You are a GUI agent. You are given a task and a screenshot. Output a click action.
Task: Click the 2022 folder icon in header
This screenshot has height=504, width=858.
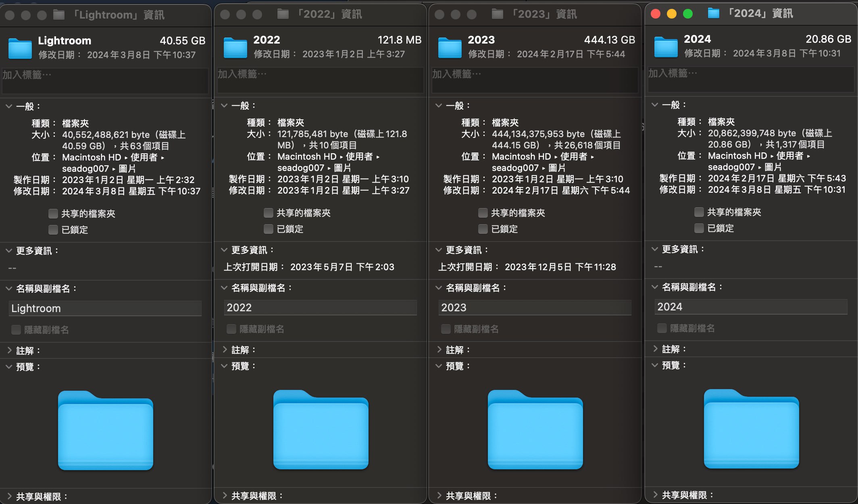click(235, 47)
